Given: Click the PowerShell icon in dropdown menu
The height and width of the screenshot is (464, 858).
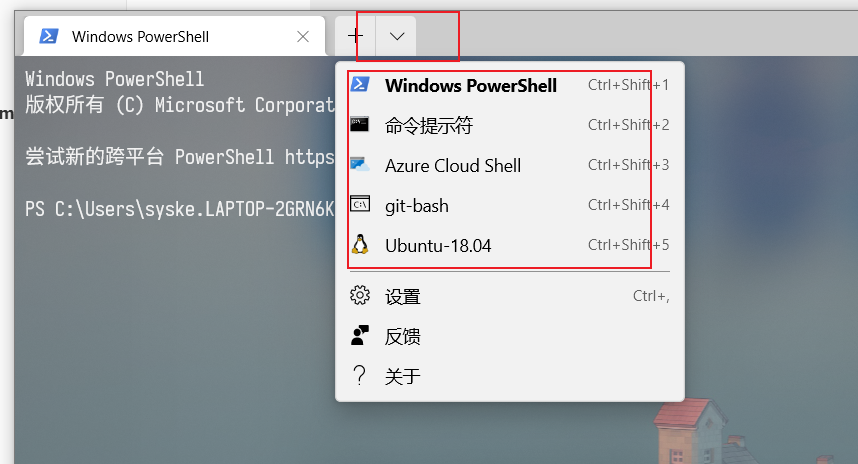Looking at the screenshot, I should point(360,84).
